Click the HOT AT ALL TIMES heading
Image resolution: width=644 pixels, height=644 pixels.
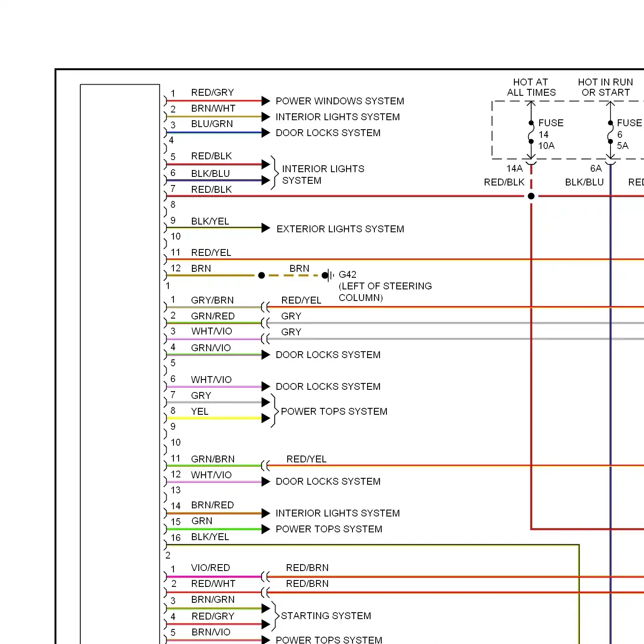[x=531, y=87]
